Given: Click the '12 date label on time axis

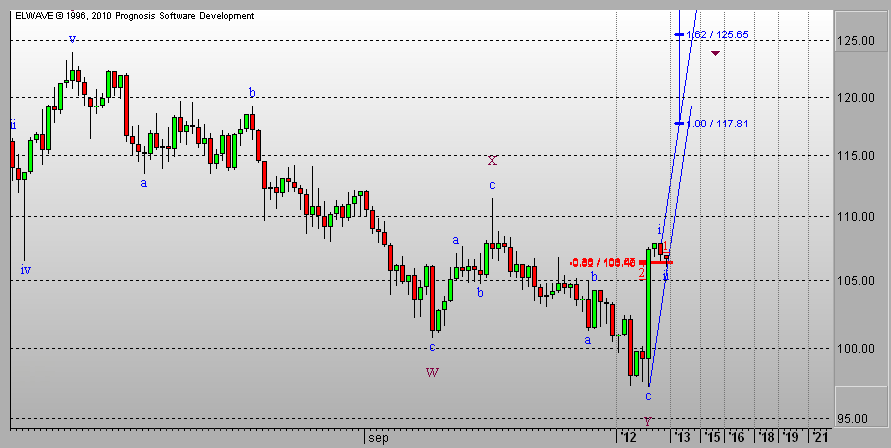Looking at the screenshot, I should pyautogui.click(x=628, y=437).
